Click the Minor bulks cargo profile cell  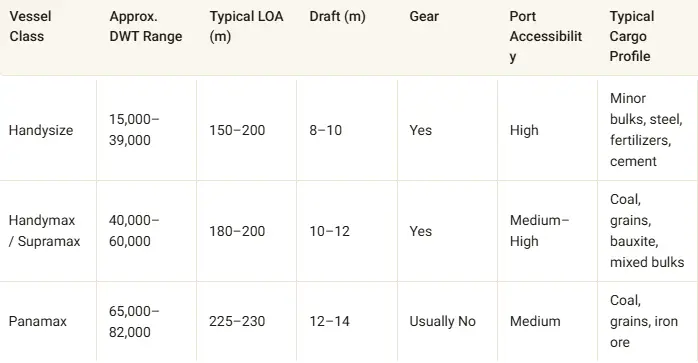[646, 130]
